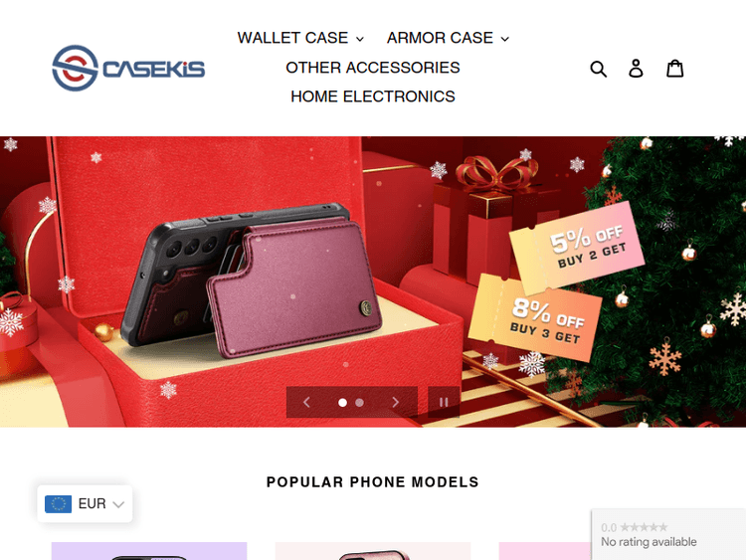The image size is (746, 560).
Task: Open the purple phone model thumbnail
Action: click(149, 551)
